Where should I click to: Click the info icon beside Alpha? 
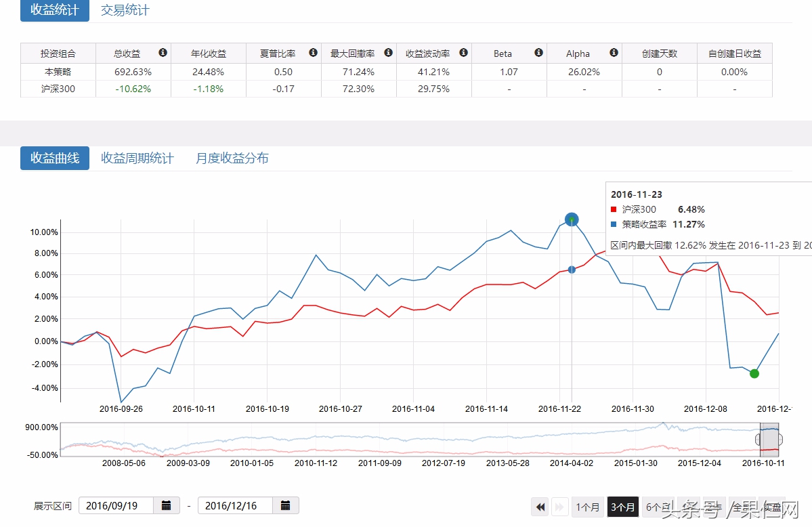pyautogui.click(x=614, y=53)
